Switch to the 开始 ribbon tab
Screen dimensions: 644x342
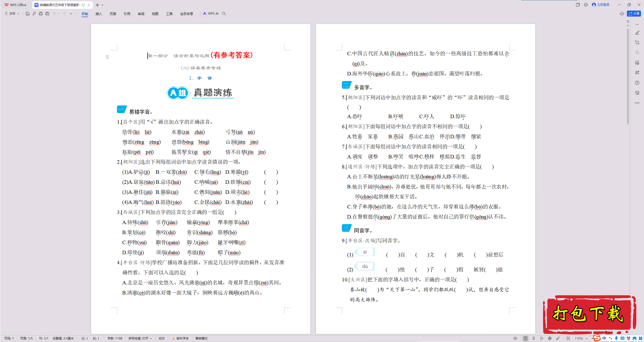85,14
